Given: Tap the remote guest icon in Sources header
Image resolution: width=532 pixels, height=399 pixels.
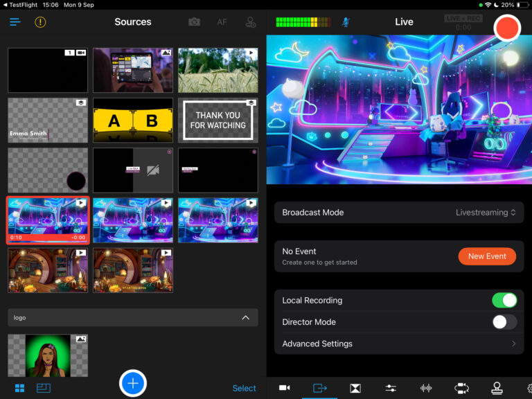Looking at the screenshot, I should click(x=251, y=22).
